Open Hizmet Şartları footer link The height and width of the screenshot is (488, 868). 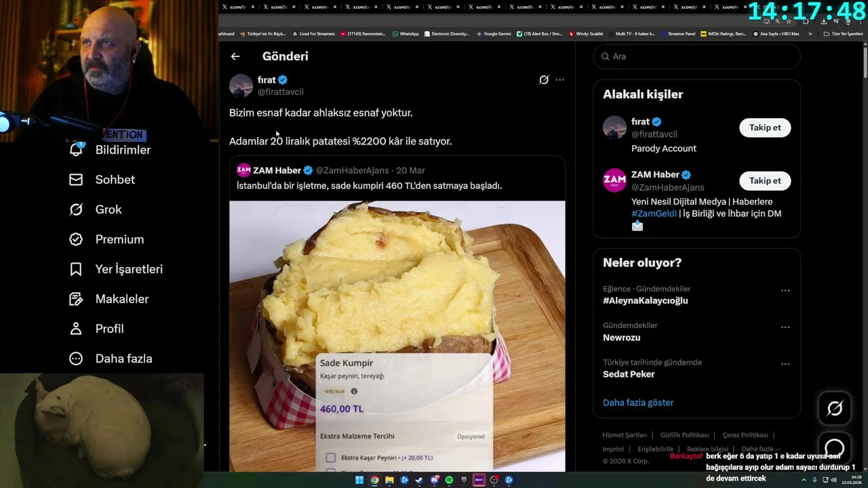pyautogui.click(x=625, y=435)
